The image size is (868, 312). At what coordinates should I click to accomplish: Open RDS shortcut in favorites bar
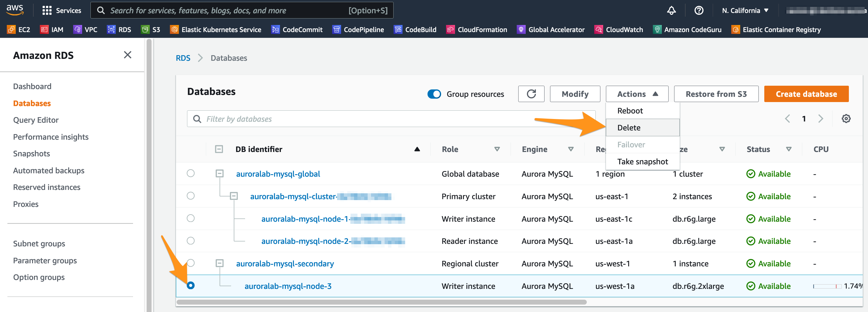point(119,30)
